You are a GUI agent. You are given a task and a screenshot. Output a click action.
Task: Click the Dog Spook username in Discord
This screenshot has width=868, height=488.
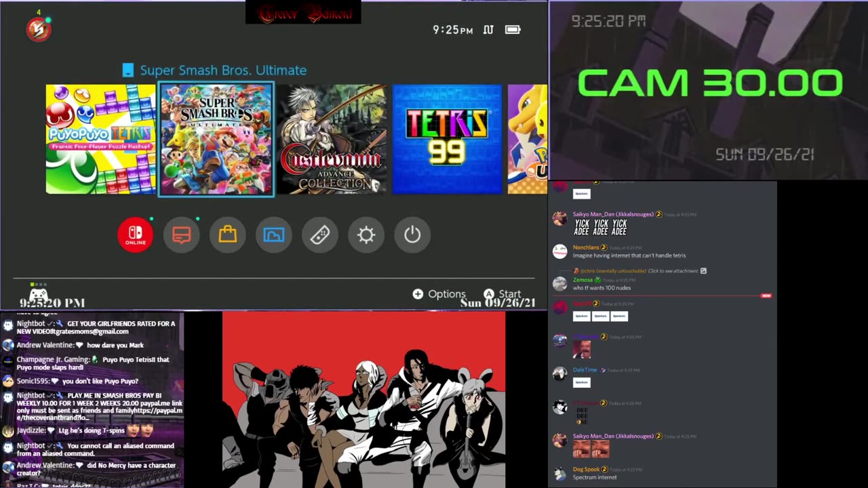tap(586, 469)
